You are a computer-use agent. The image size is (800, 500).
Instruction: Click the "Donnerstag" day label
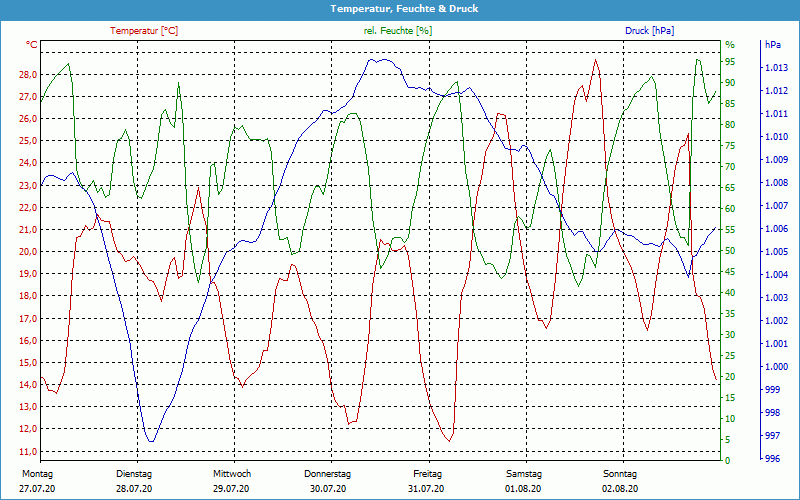pos(328,474)
